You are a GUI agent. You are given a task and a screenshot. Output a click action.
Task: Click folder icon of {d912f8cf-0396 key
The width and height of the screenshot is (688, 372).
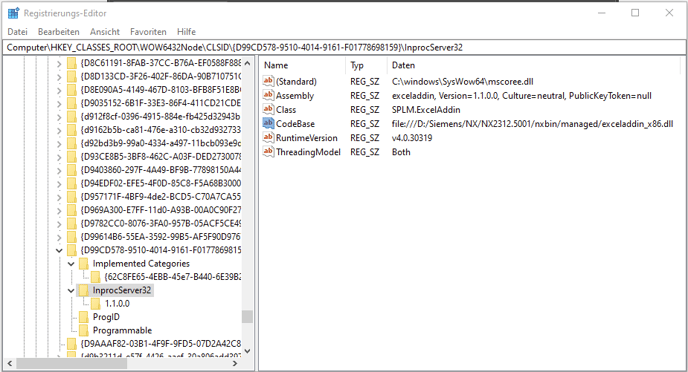click(72, 117)
